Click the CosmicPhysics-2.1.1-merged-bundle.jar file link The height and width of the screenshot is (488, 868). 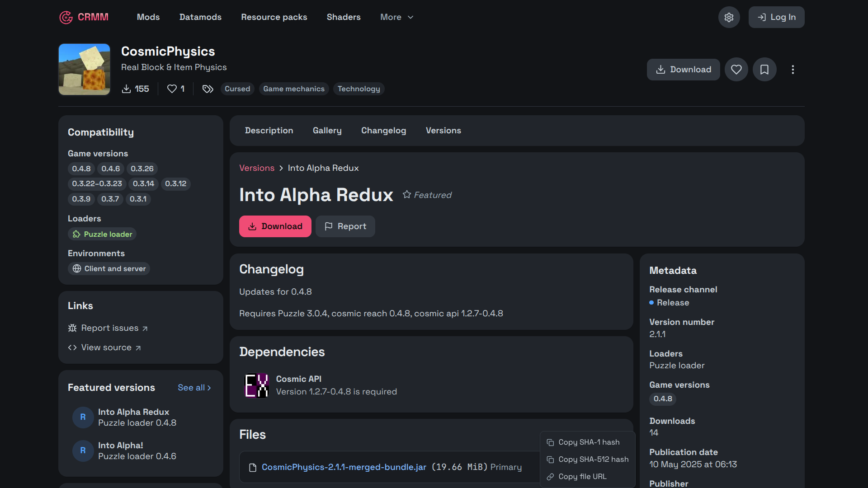tap(344, 467)
